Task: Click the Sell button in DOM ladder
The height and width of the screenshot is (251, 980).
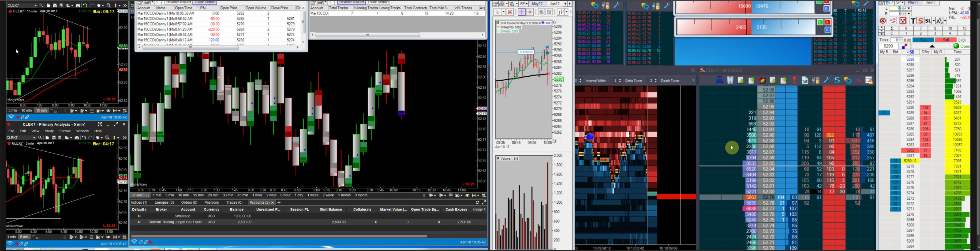Action: tap(946, 40)
